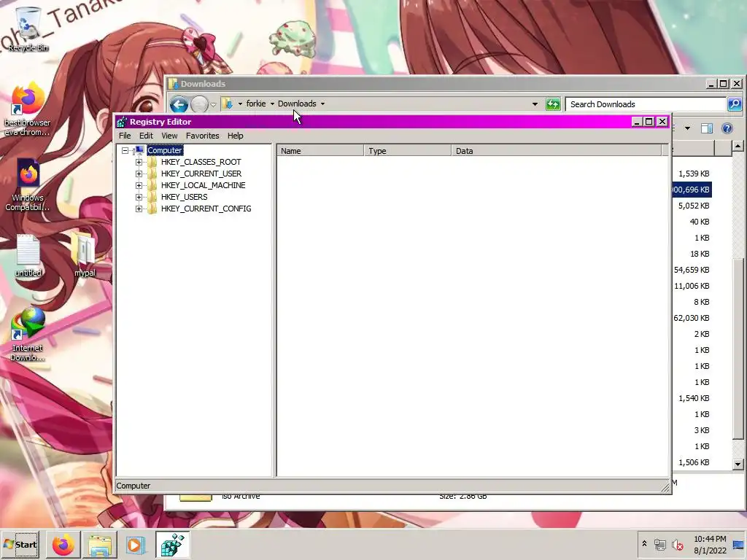The width and height of the screenshot is (747, 560).
Task: Expand HKEY_CURRENT_USER node
Action: pyautogui.click(x=139, y=174)
